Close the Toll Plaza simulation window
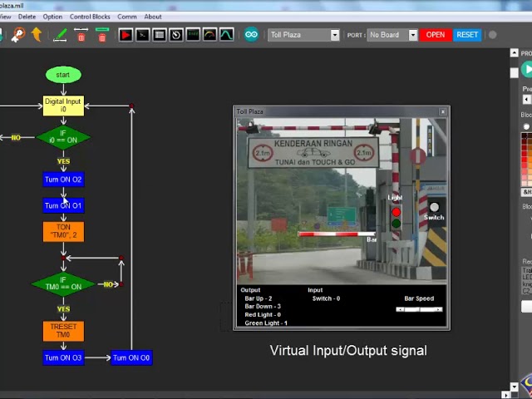This screenshot has height=399, width=532. 443,111
